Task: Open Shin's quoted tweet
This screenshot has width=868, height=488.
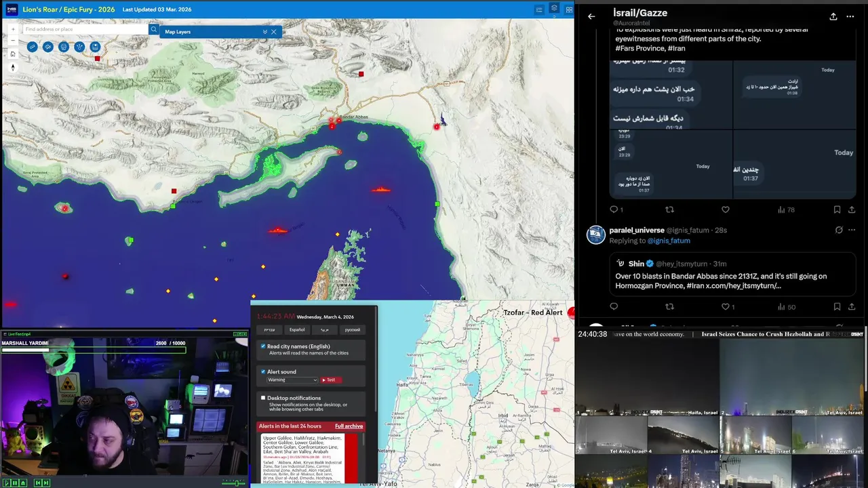Action: click(x=732, y=275)
